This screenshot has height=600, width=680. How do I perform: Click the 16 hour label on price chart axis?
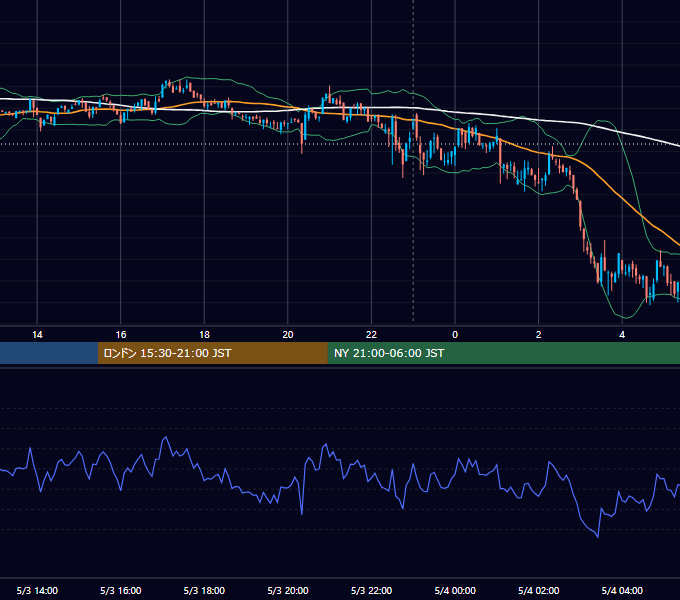(x=121, y=335)
